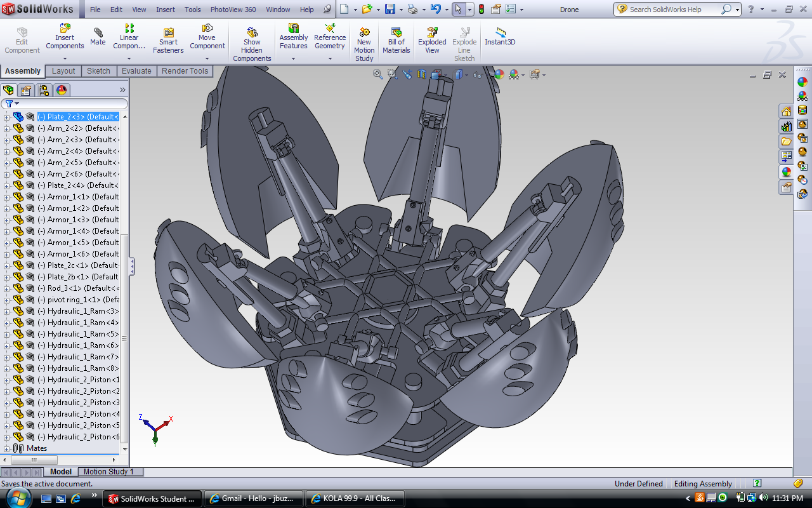
Task: Click the Reference Geometry icon
Action: tap(330, 37)
